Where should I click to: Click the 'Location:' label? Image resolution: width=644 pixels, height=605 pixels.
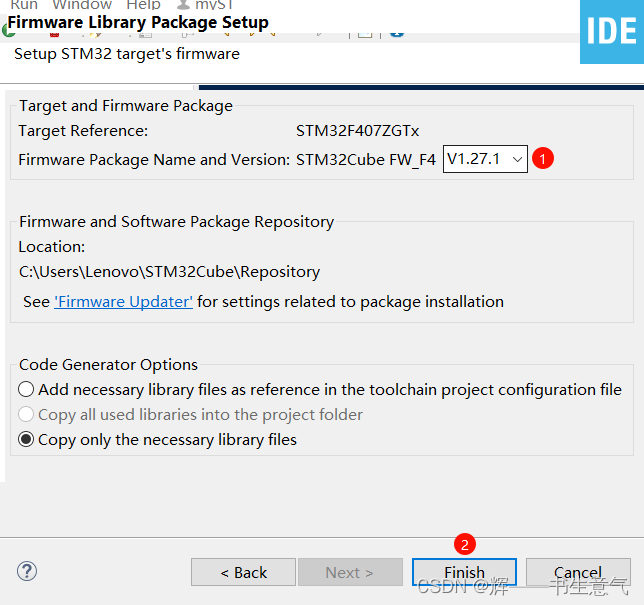point(52,247)
